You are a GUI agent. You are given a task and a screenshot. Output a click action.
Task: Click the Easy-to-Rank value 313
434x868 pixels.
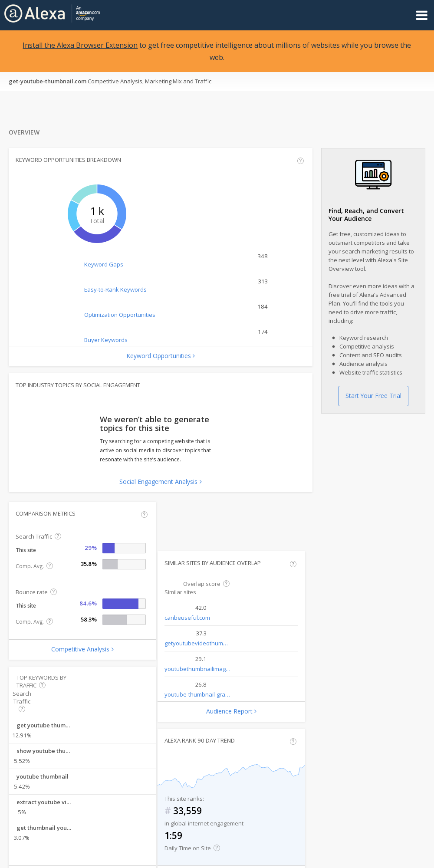point(263,281)
